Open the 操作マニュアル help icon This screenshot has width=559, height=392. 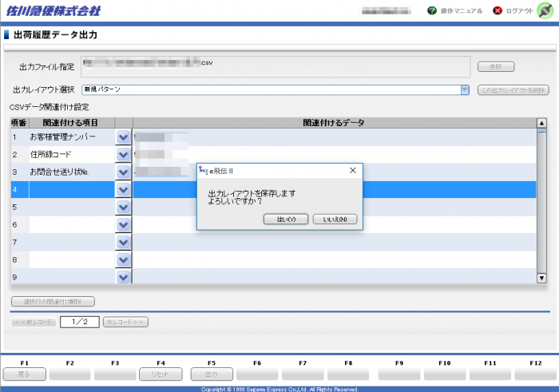[432, 10]
